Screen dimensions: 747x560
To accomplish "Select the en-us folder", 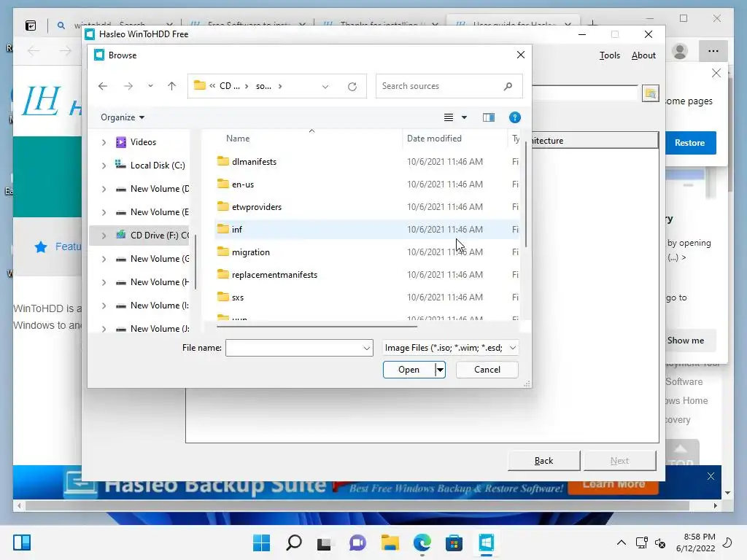I will (x=242, y=184).
